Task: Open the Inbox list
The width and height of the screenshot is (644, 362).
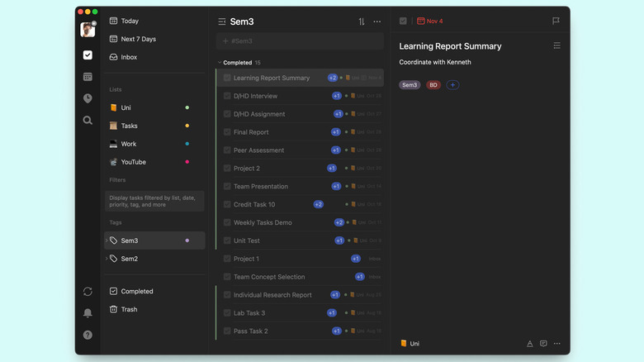Action: click(x=129, y=57)
